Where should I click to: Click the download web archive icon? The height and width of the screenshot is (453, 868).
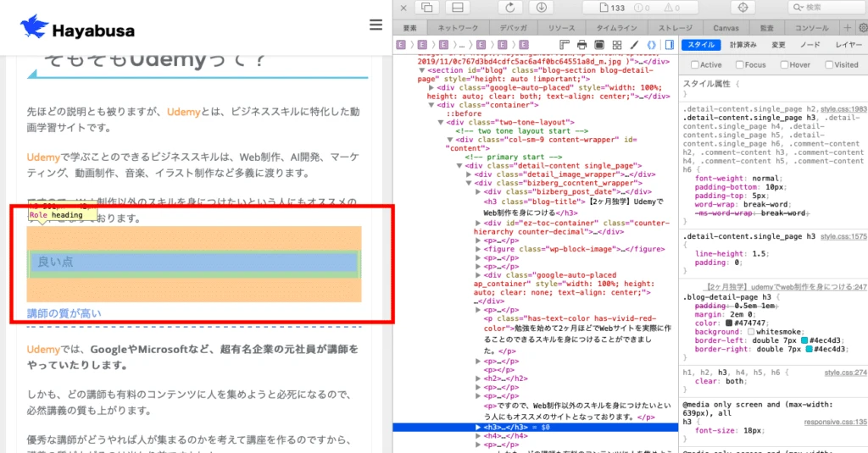(542, 8)
